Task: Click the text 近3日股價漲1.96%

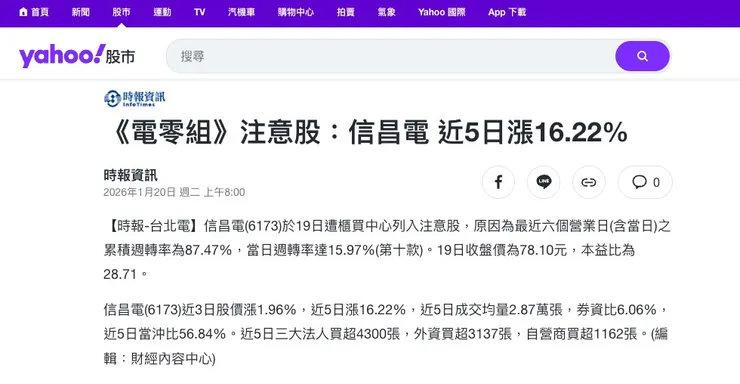Action: tap(239, 310)
